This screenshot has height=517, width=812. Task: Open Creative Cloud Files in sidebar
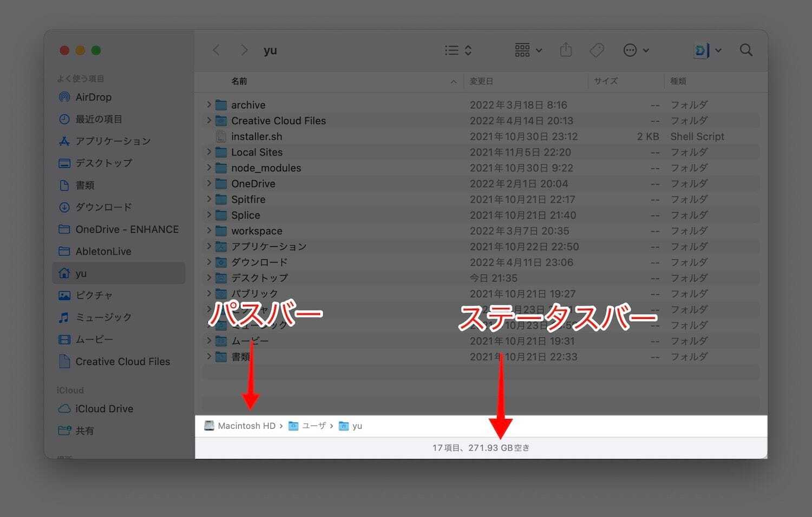119,362
